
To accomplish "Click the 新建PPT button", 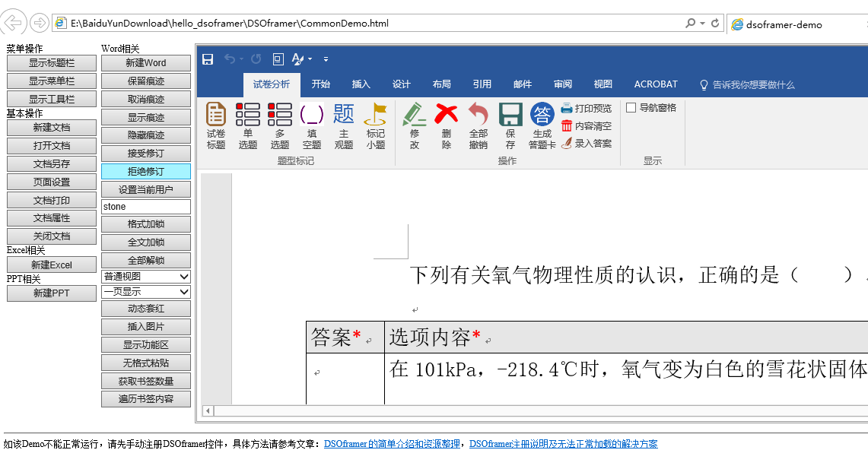I will pyautogui.click(x=52, y=293).
